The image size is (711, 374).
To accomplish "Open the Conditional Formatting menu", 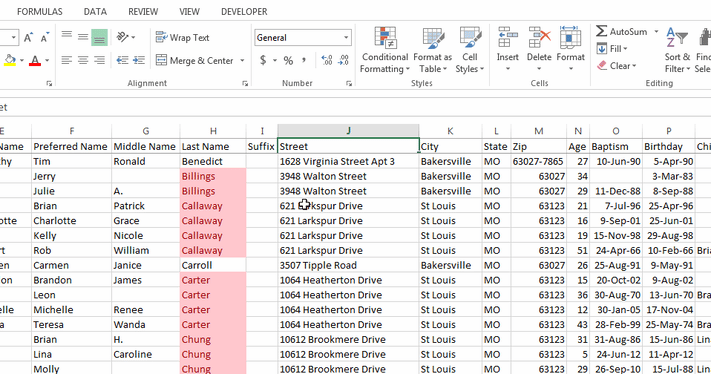I will (x=385, y=50).
